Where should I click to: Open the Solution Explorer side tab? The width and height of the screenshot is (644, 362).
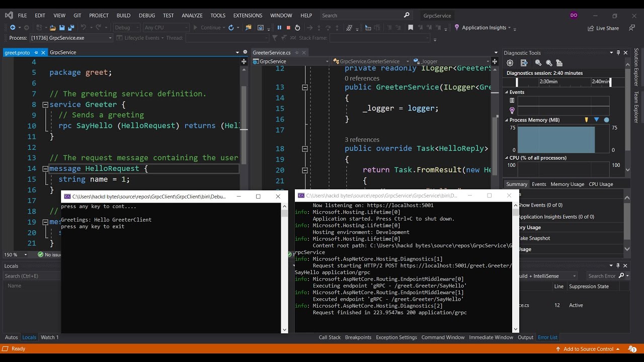[x=636, y=67]
